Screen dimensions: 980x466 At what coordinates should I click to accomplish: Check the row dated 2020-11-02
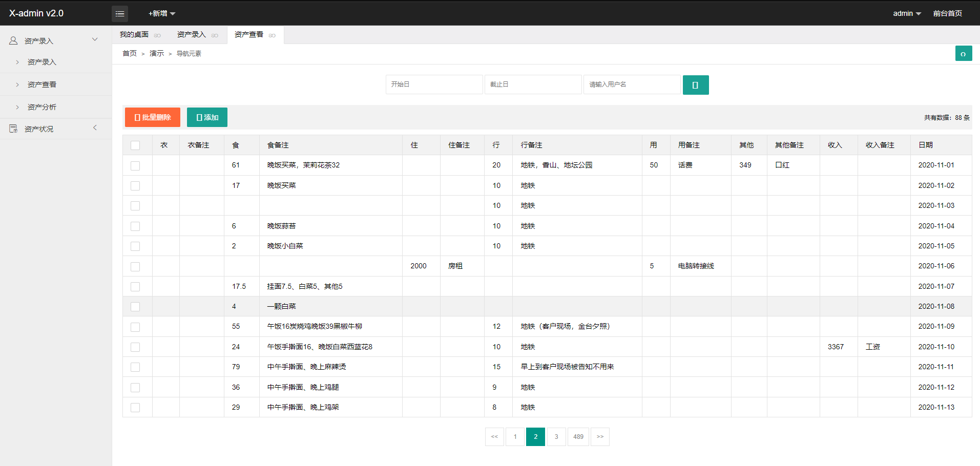click(x=135, y=186)
